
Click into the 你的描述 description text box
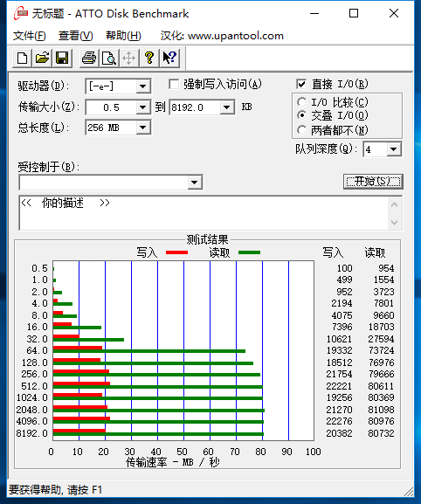pos(203,213)
